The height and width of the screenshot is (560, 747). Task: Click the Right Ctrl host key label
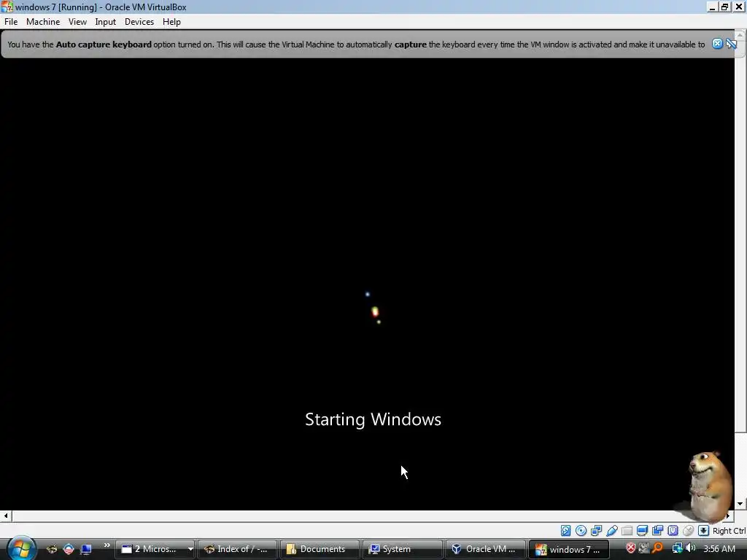click(x=729, y=531)
